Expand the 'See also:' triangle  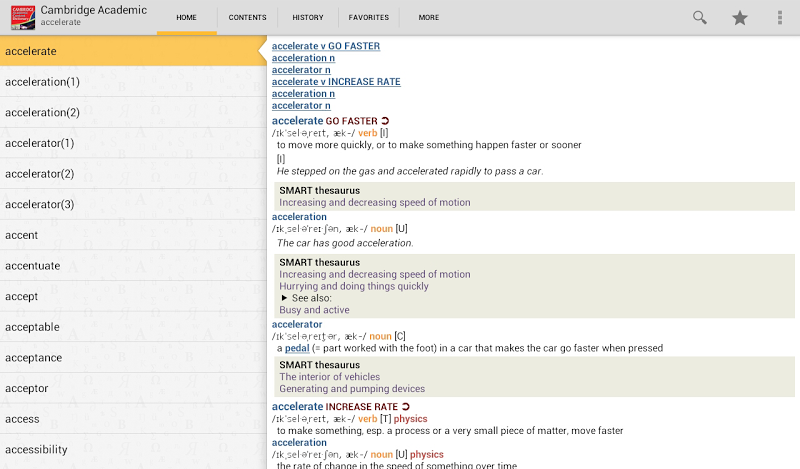(284, 298)
